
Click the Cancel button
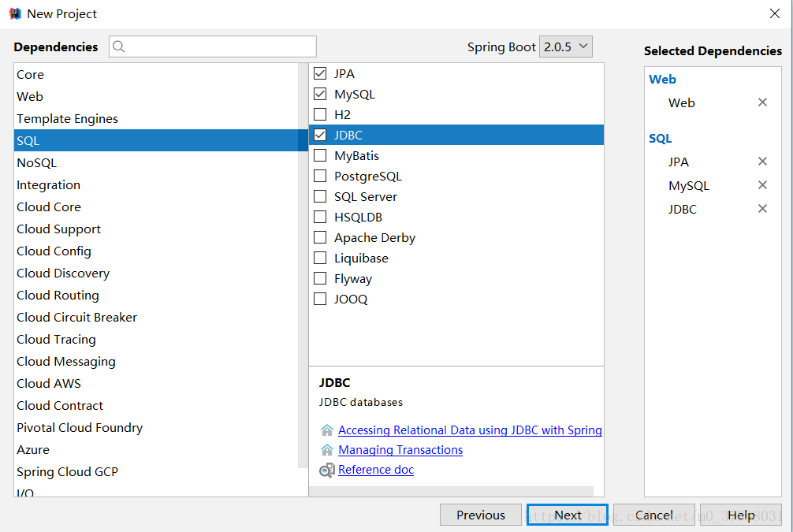pos(654,515)
